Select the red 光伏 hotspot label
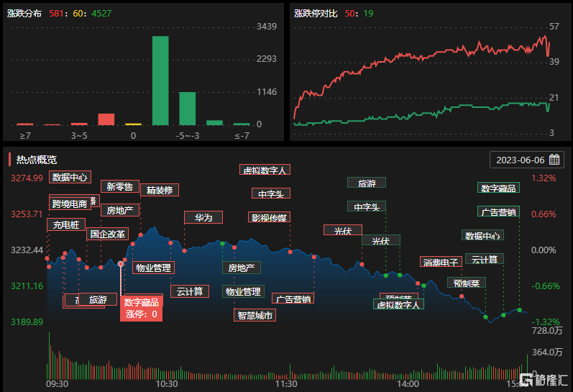This screenshot has height=392, width=573. [x=343, y=230]
